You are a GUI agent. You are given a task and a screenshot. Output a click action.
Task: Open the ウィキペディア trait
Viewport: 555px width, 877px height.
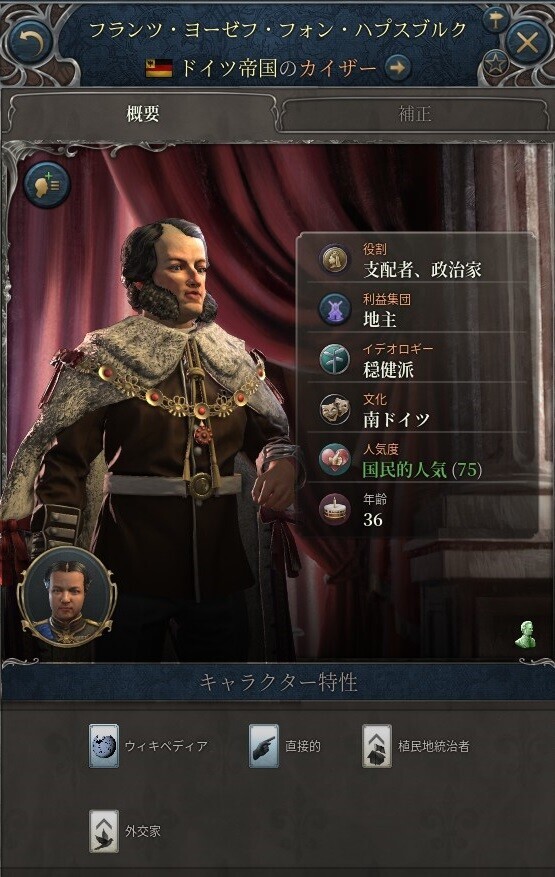pos(148,746)
